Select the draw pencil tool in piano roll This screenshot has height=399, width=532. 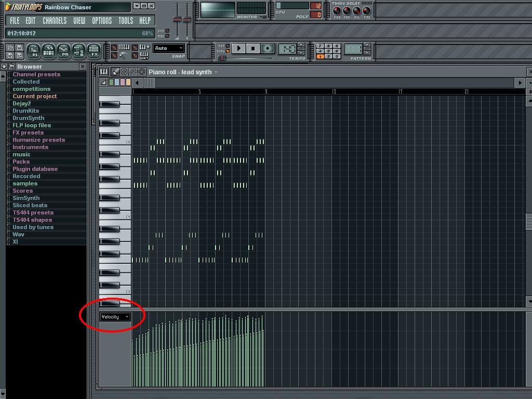(x=116, y=72)
